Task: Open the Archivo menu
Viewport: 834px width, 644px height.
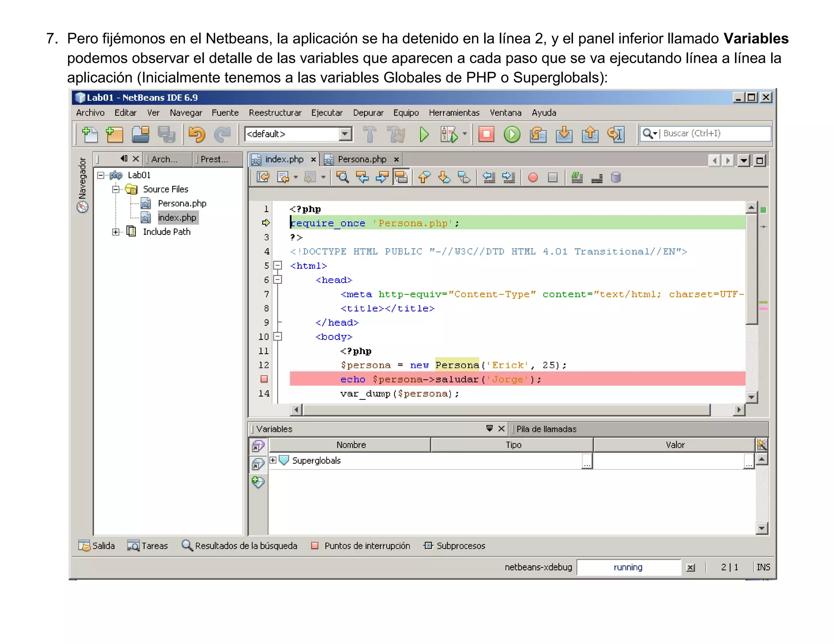Action: point(90,113)
